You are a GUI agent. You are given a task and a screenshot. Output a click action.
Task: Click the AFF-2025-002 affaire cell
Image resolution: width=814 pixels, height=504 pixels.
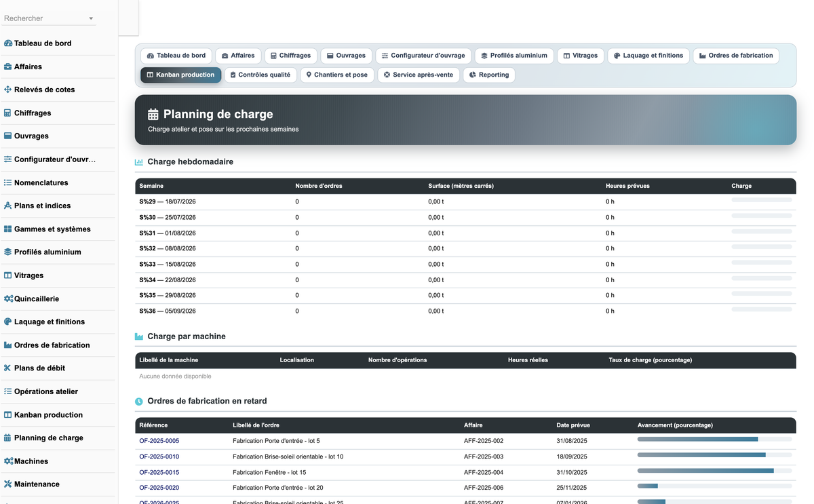484,441
